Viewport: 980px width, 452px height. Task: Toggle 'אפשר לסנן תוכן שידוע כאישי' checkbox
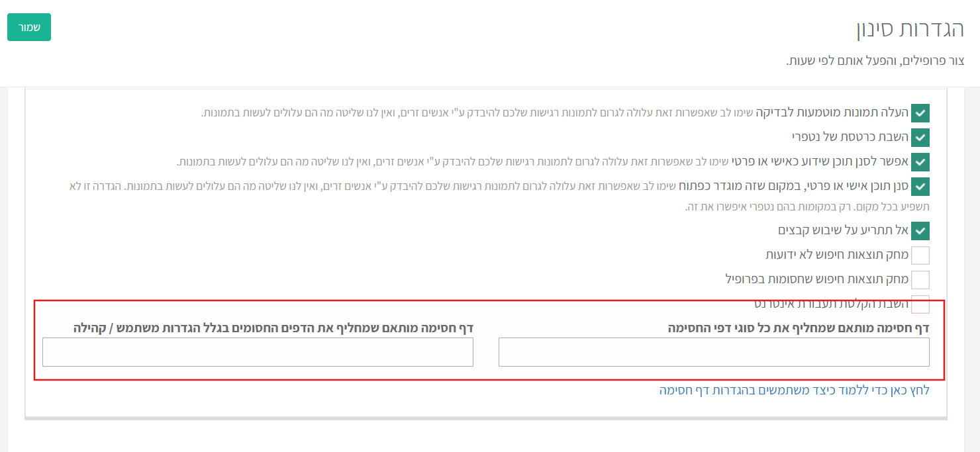pyautogui.click(x=920, y=162)
